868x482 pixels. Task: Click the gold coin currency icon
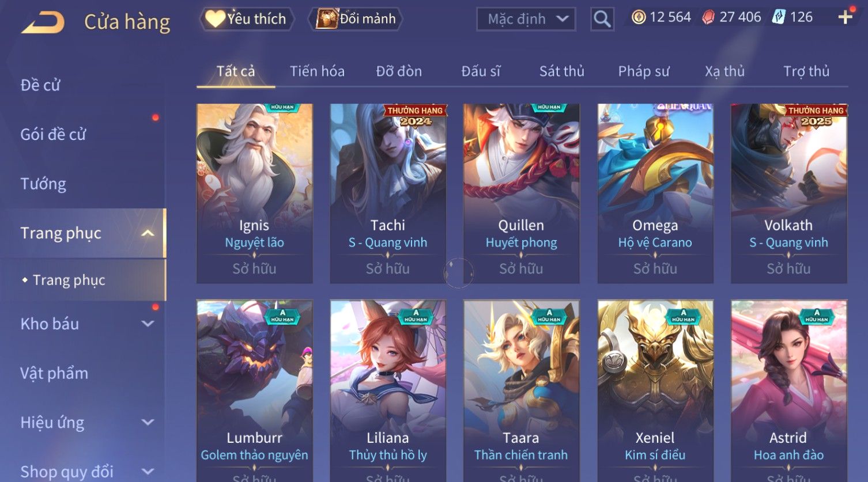coord(638,17)
